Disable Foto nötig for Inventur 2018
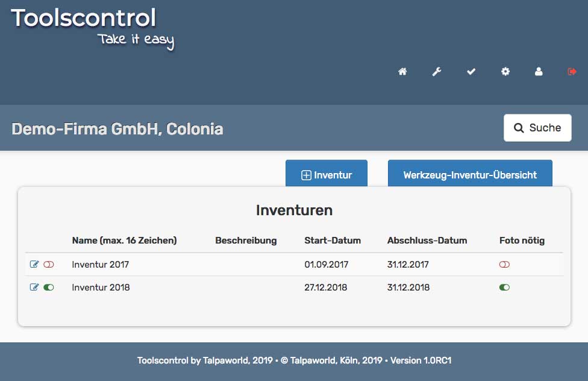 pos(504,288)
